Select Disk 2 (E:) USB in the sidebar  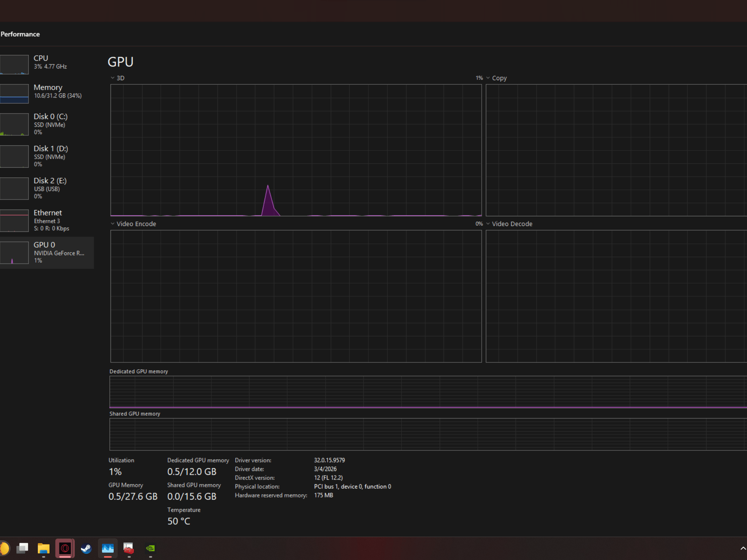tap(47, 188)
